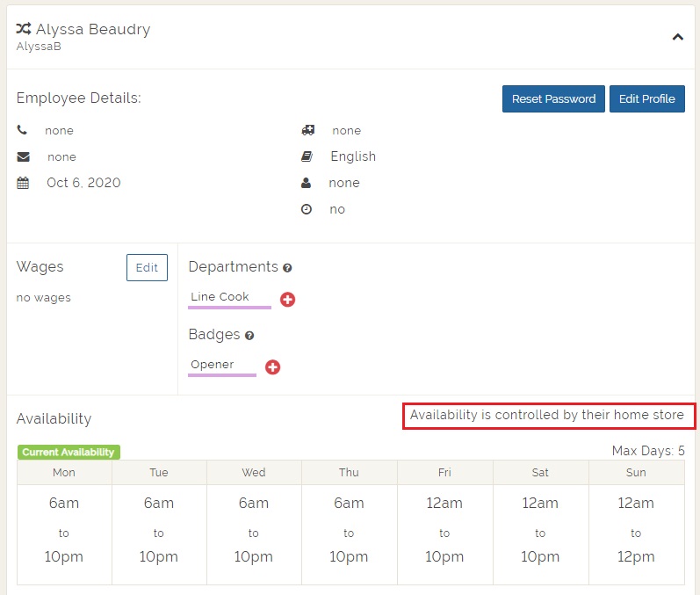Image resolution: width=700 pixels, height=595 pixels.
Task: Click the shuffle icon beside Alyssa Beaudry
Action: pos(24,29)
